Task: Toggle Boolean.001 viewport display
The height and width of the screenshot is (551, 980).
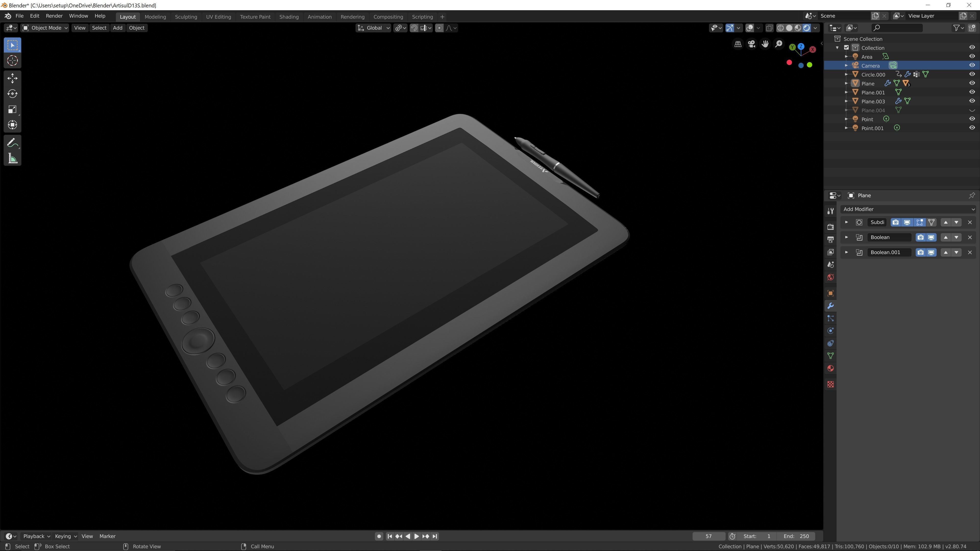Action: (x=931, y=253)
